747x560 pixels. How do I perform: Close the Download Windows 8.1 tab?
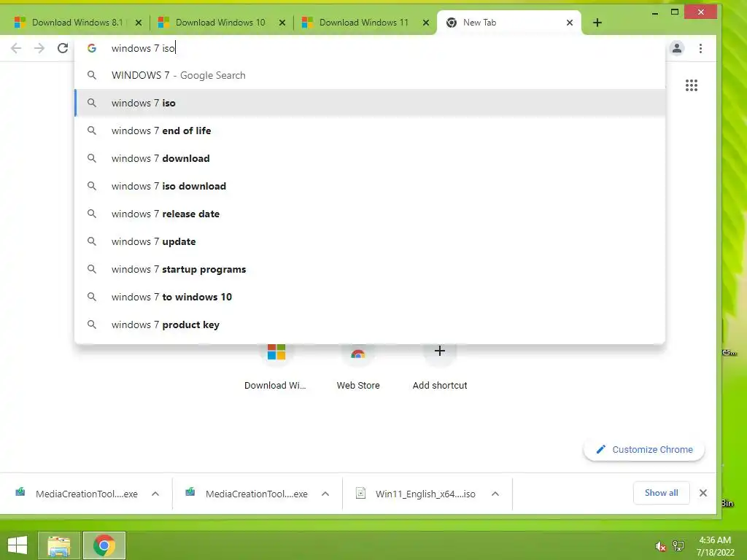(x=138, y=23)
